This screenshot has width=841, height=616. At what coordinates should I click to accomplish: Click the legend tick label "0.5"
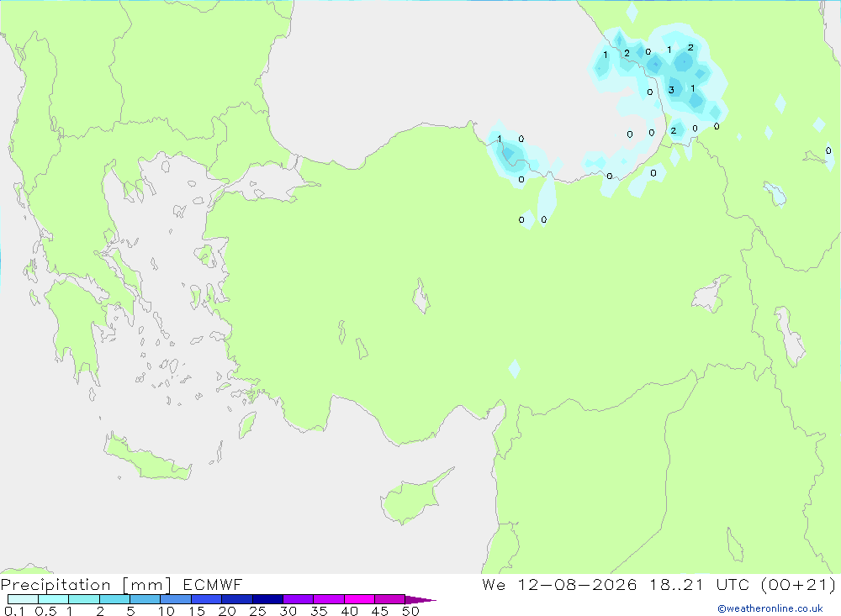(x=45, y=611)
